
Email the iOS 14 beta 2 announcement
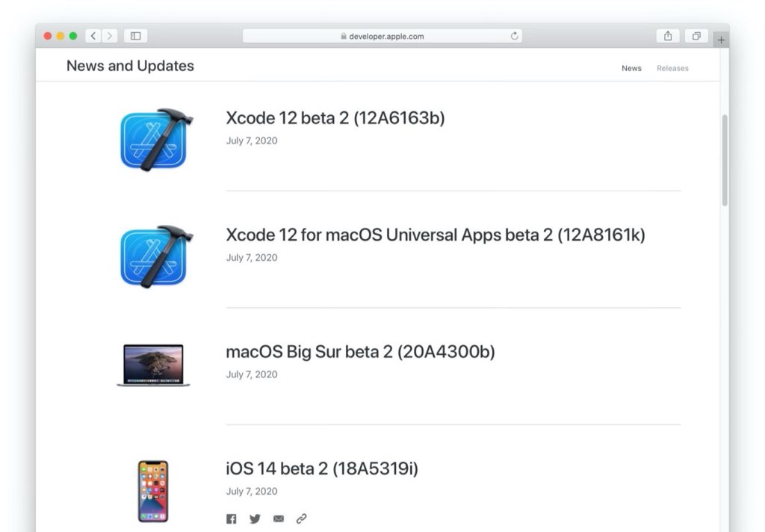pyautogui.click(x=279, y=518)
